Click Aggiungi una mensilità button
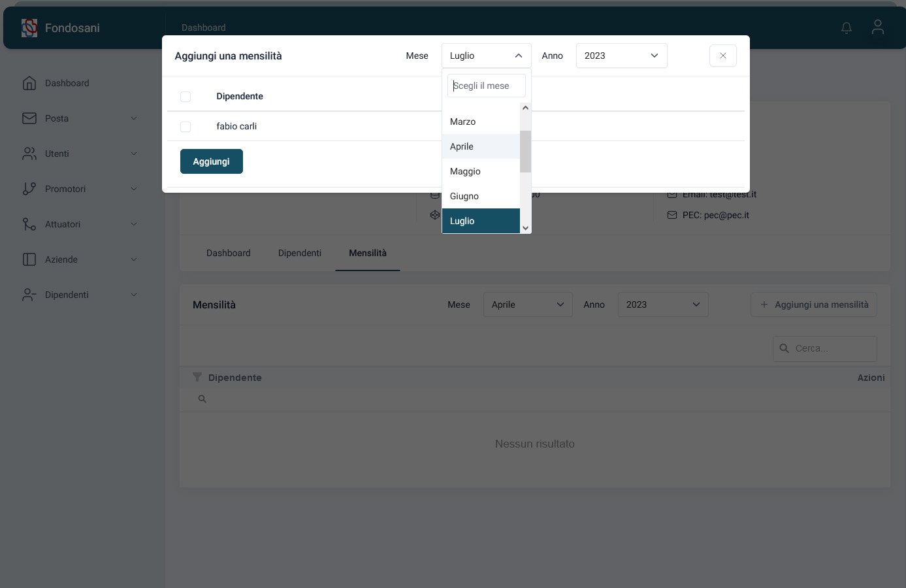The image size is (906, 588). click(x=813, y=304)
